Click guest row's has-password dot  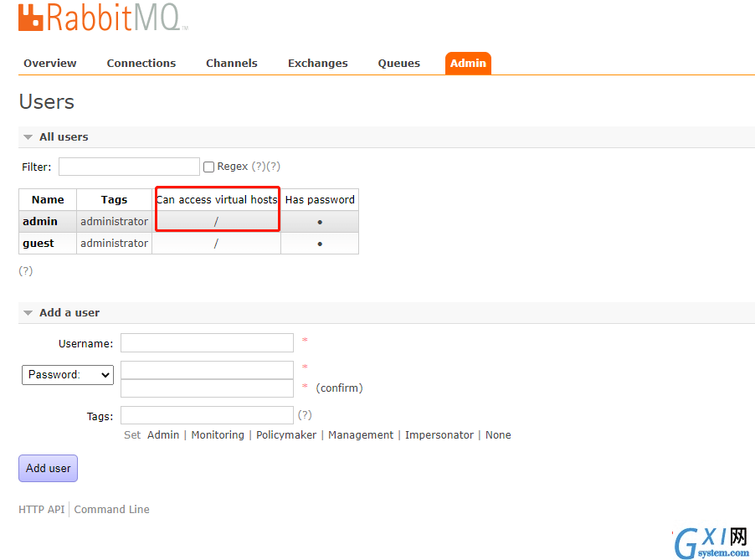coord(320,244)
